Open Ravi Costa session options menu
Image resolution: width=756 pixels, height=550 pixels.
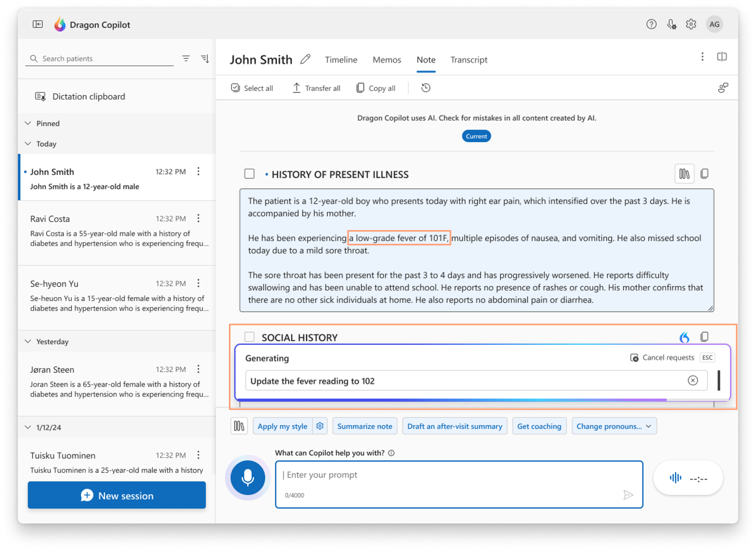coord(198,218)
